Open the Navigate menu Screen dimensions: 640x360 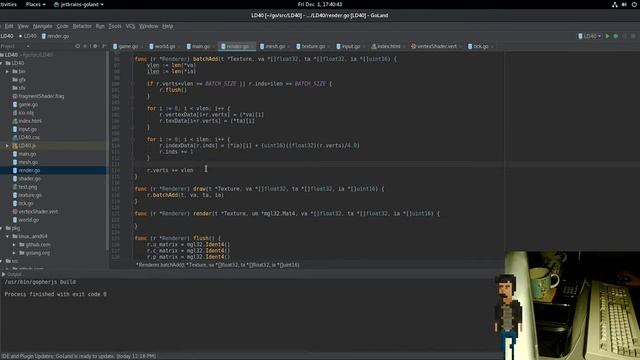(42, 26)
